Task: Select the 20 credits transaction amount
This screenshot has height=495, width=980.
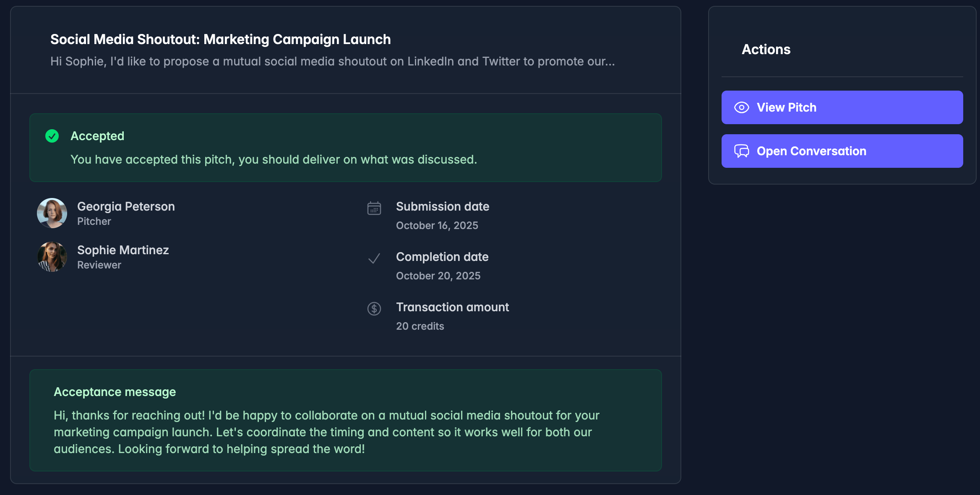Action: click(420, 326)
